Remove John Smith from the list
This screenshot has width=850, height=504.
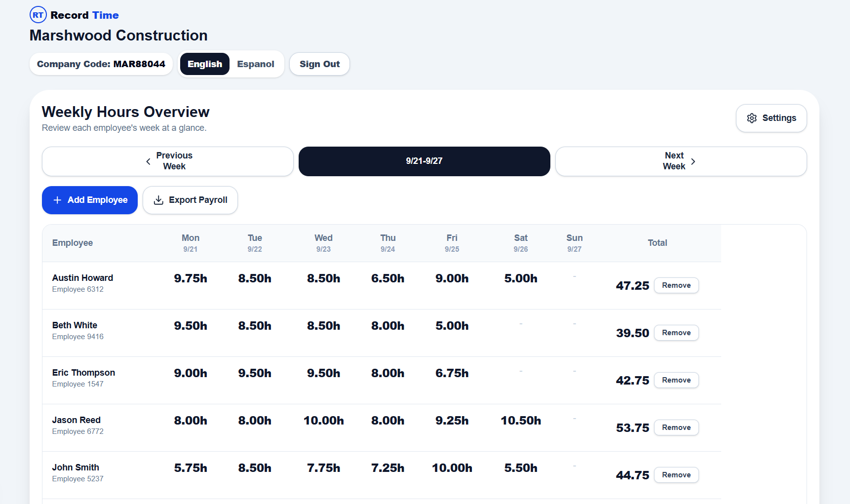676,475
